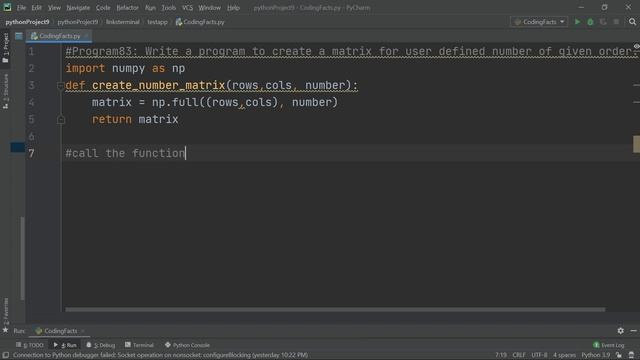Hide the Run panel with the minimize dash
640x360 pixels.
633,331
